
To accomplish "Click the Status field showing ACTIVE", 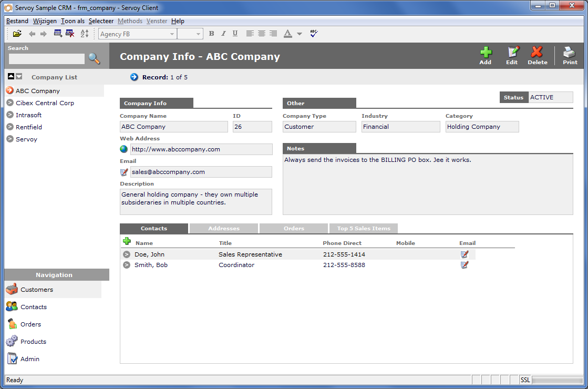I will [551, 97].
